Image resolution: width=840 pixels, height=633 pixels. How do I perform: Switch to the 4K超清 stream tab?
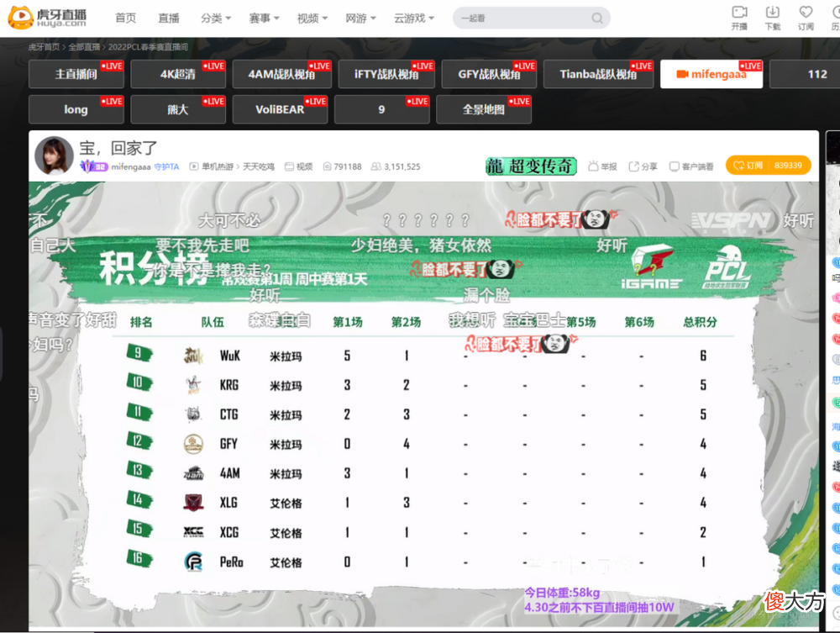178,74
